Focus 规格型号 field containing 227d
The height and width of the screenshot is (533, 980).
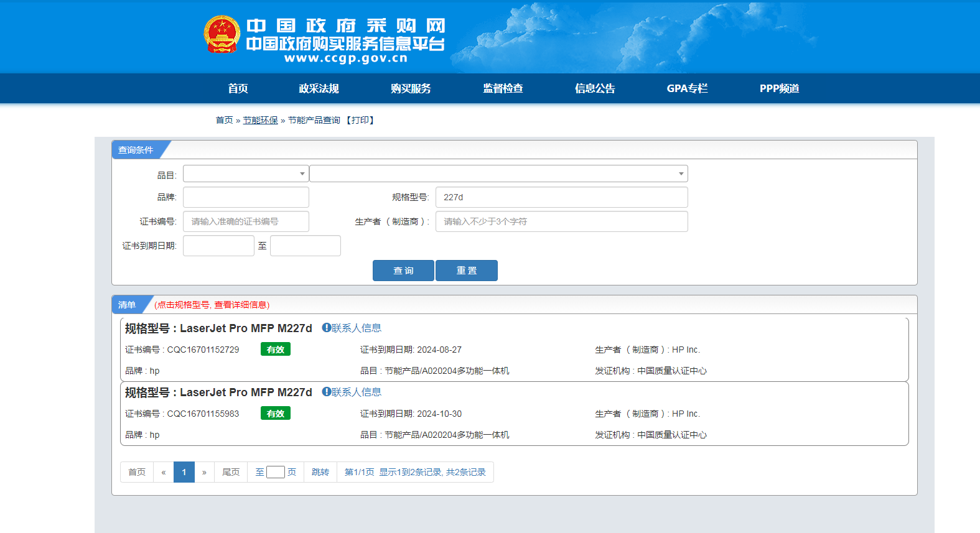[562, 197]
